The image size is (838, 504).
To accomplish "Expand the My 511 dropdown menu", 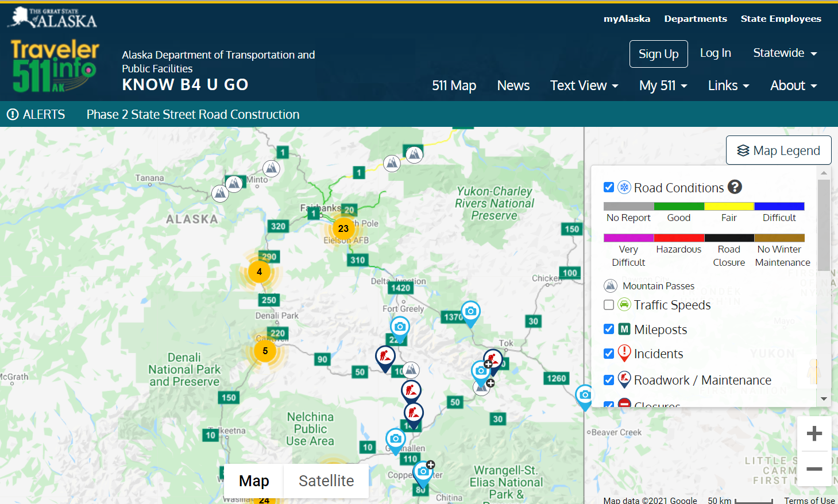I will (x=663, y=86).
